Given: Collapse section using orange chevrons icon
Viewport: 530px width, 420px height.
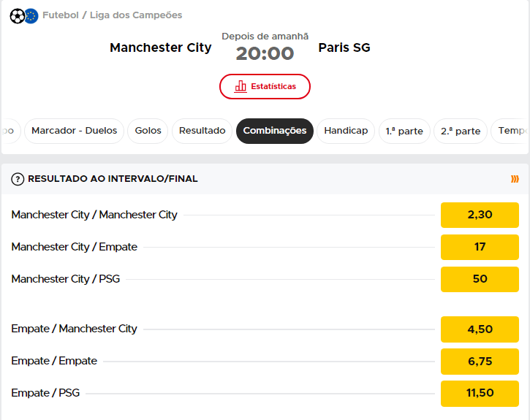Looking at the screenshot, I should pyautogui.click(x=515, y=179).
